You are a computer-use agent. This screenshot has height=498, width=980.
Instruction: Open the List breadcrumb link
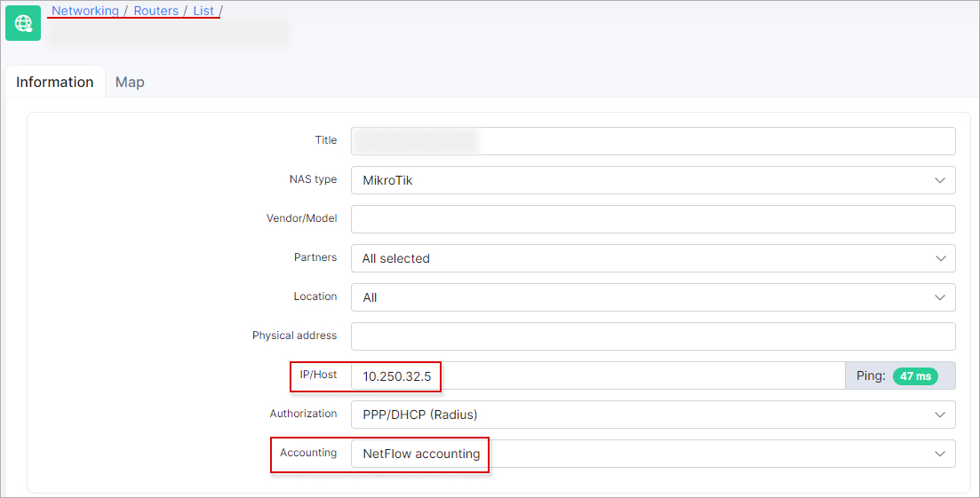203,11
